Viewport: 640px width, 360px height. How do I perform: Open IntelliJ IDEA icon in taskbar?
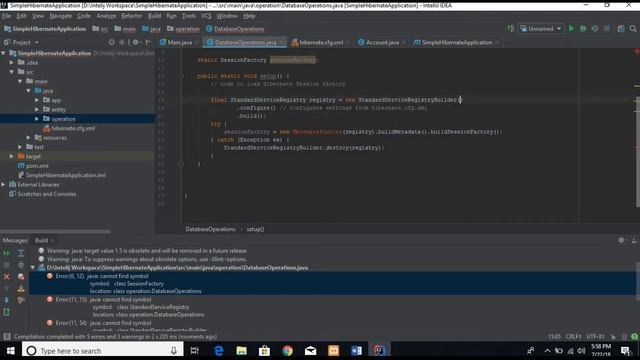coord(379,350)
